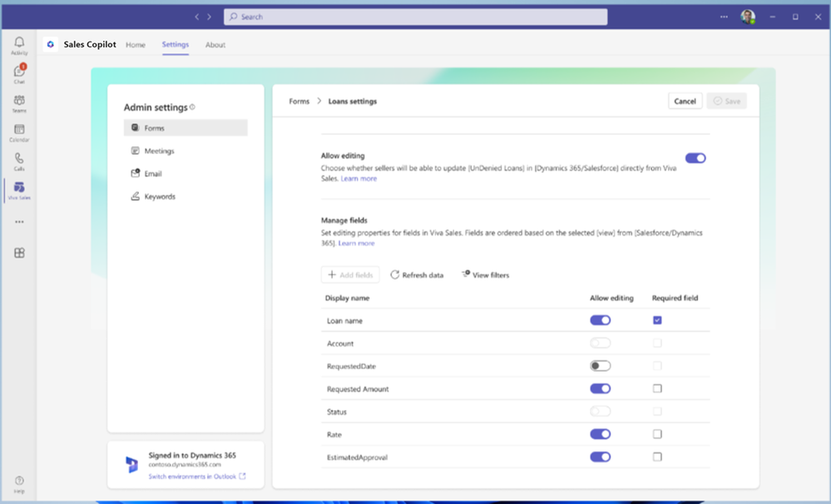Tick EstimatedApproval required checkbox
This screenshot has height=504, width=831.
tap(657, 457)
